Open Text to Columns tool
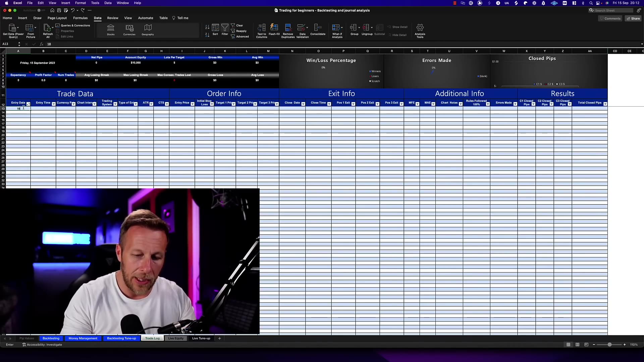The height and width of the screenshot is (362, 644). pos(262,28)
